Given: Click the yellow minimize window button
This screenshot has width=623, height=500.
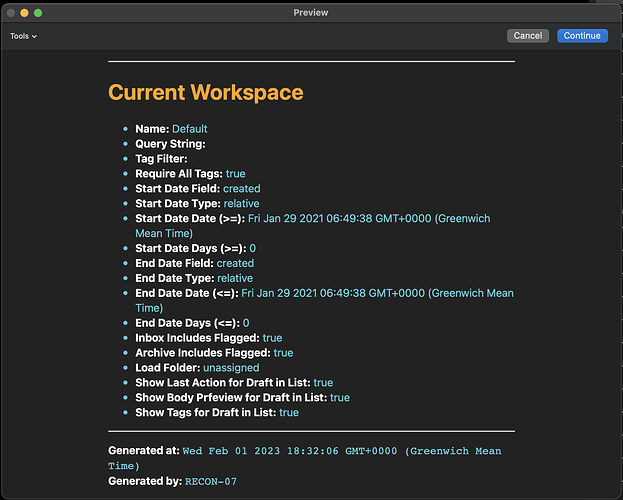Looking at the screenshot, I should click(x=24, y=13).
